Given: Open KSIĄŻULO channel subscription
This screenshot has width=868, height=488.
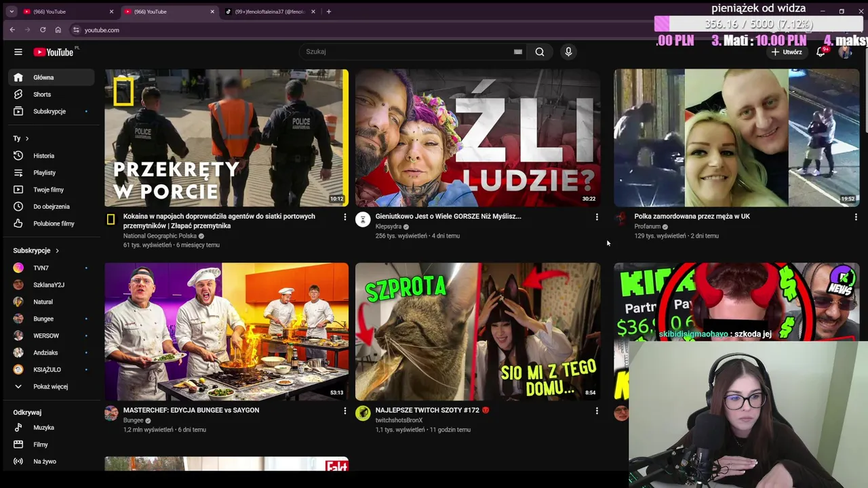Looking at the screenshot, I should pos(52,369).
